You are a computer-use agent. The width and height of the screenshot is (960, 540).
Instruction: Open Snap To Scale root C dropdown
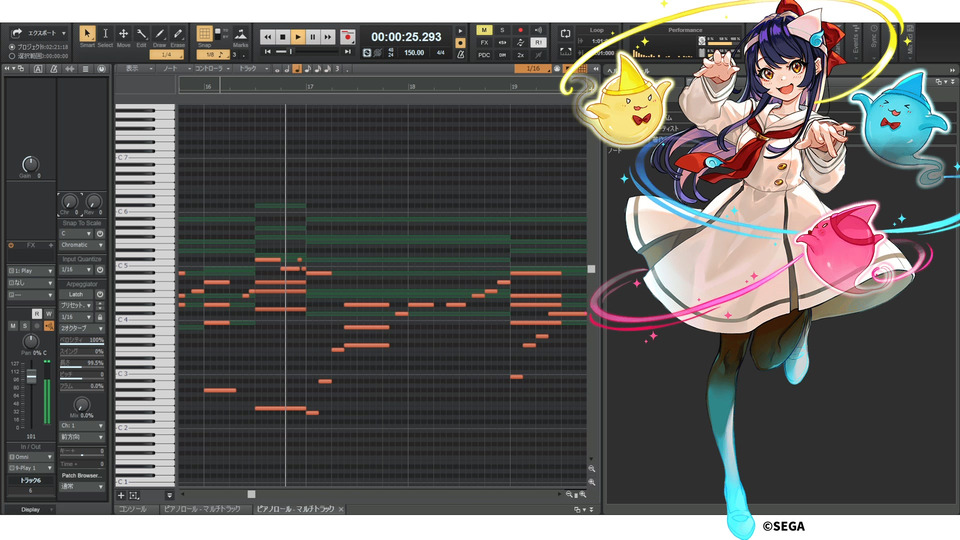[76, 234]
